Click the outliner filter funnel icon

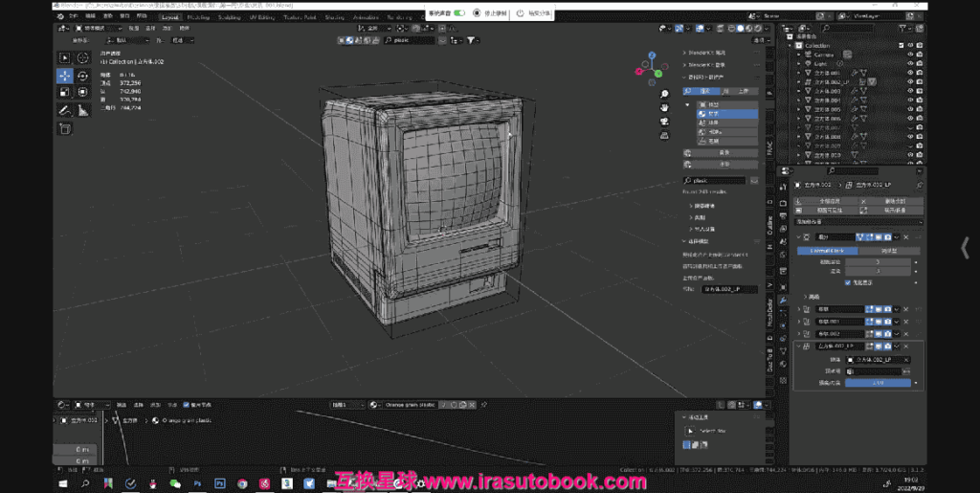[x=903, y=28]
